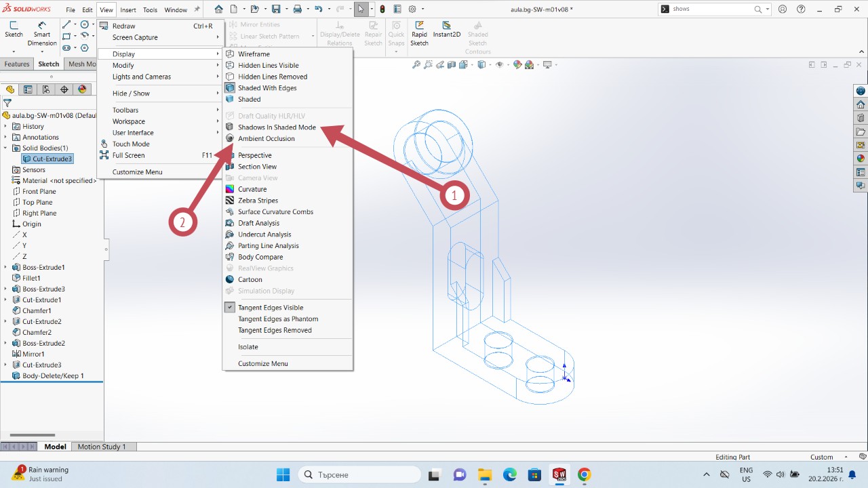Choose Shaded With Edges display option
868x488 pixels.
coord(267,88)
